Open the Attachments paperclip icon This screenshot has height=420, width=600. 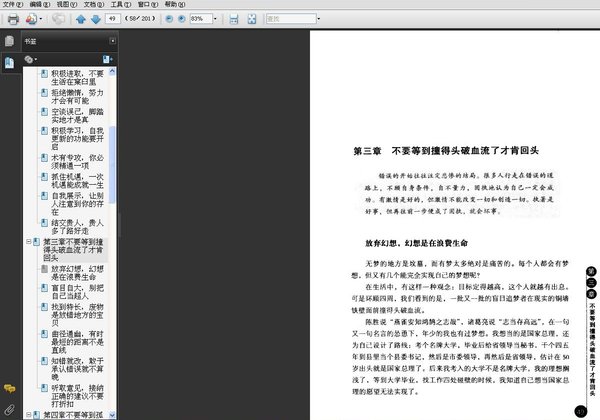(10, 410)
